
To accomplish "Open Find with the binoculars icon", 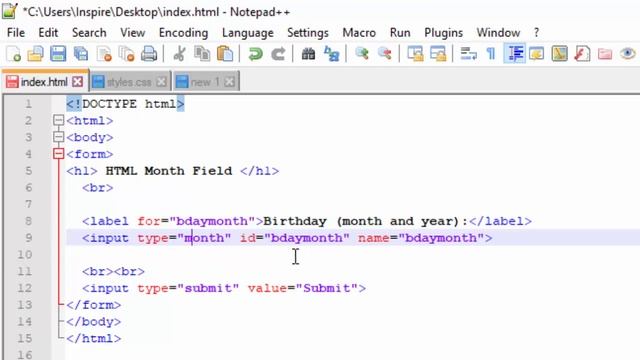I will 309,54.
